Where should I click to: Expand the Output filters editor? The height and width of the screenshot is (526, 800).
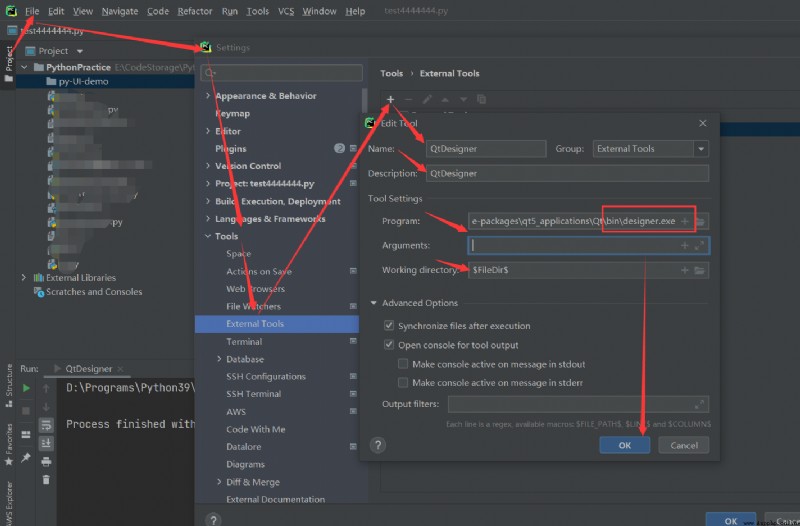tap(699, 404)
